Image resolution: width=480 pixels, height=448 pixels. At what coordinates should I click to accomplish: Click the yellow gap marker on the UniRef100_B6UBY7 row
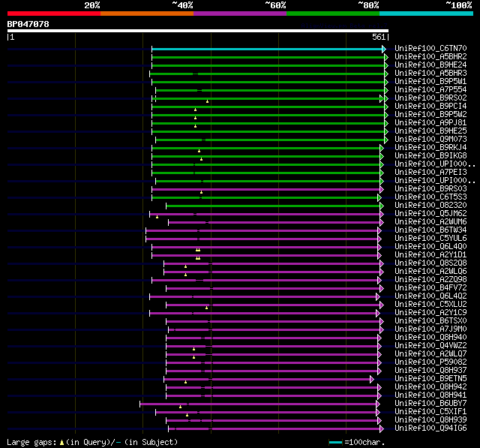click(x=180, y=407)
